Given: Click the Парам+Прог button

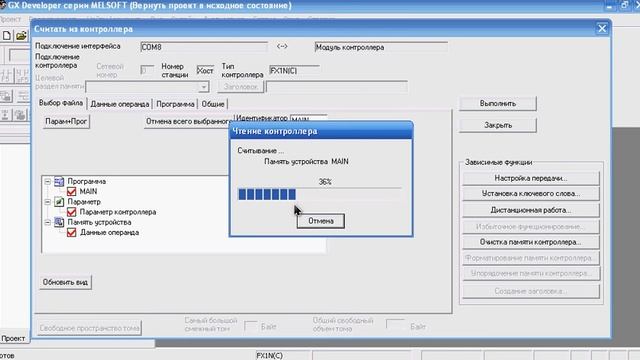Looking at the screenshot, I should coord(66,121).
